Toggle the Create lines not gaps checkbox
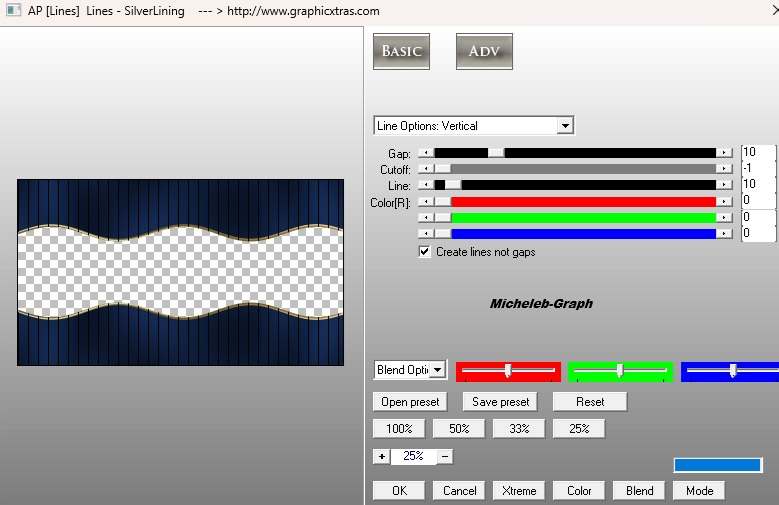Screen dimensions: 779x505 click(425, 252)
